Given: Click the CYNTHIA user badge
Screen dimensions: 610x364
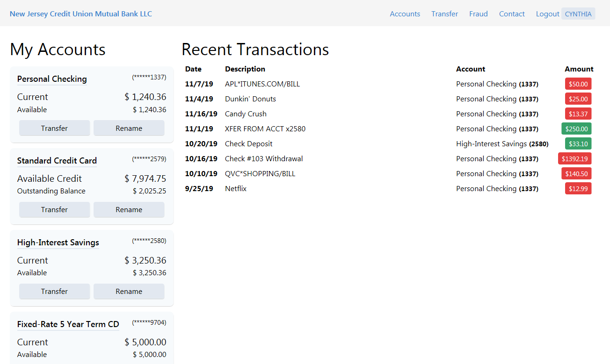Looking at the screenshot, I should click(578, 14).
